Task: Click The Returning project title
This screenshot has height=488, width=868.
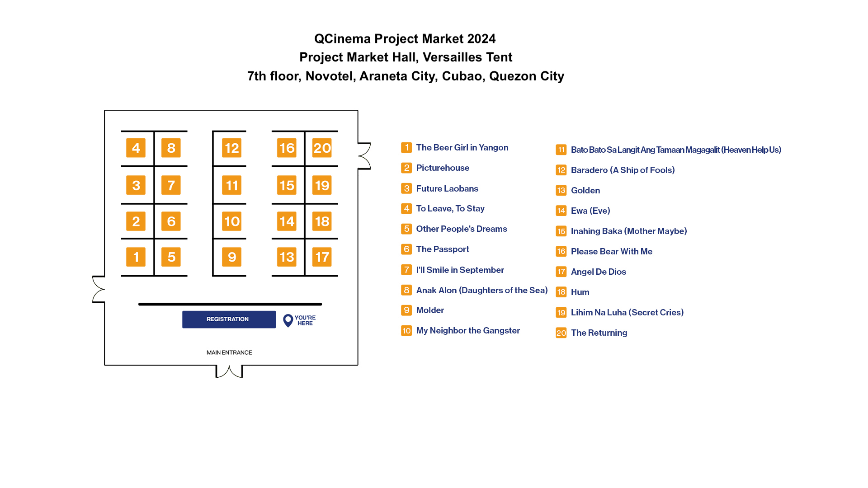Action: click(599, 333)
